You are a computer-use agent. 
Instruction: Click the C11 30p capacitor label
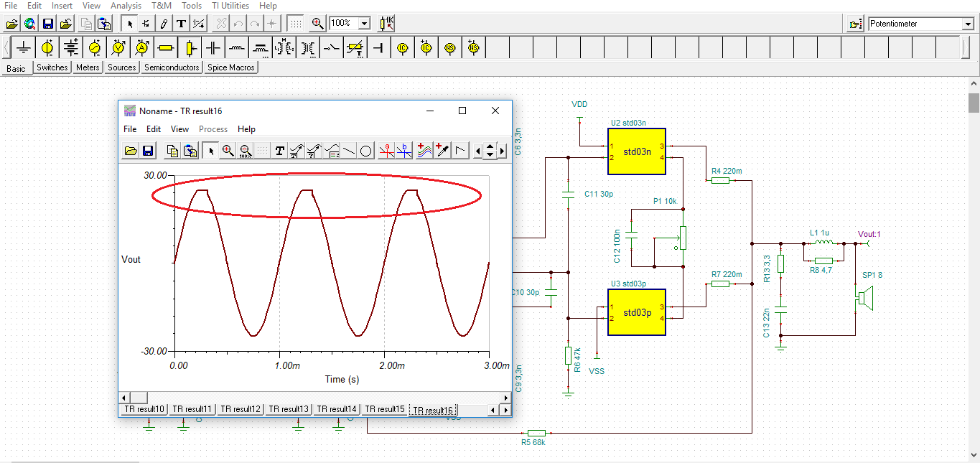pyautogui.click(x=598, y=194)
